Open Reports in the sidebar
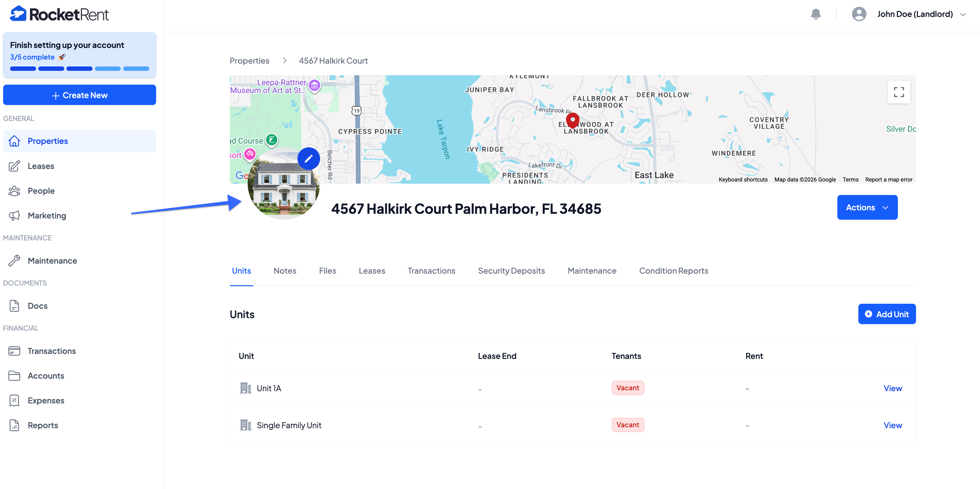This screenshot has width=980, height=489. click(43, 425)
